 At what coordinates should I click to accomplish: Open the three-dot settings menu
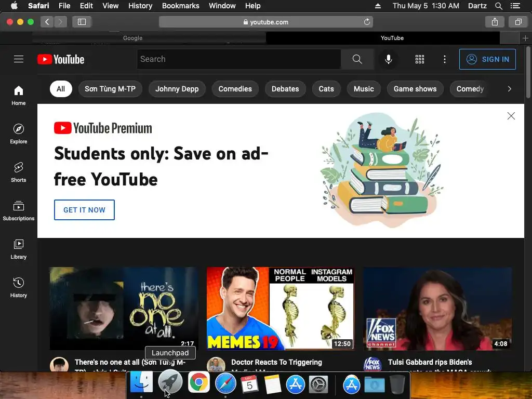[x=445, y=59]
